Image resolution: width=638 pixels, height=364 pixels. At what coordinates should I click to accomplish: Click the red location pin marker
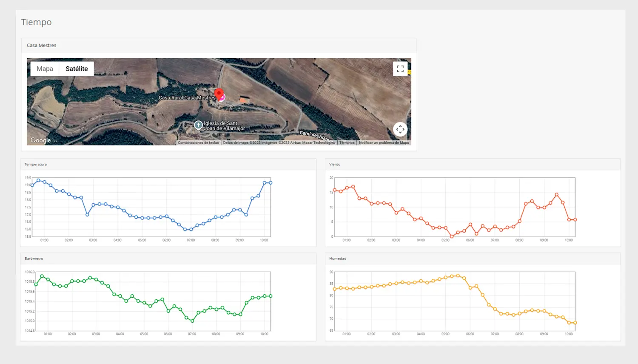click(219, 94)
